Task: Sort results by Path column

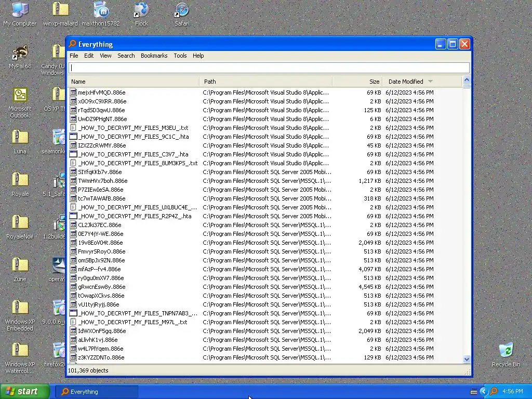Action: point(266,82)
